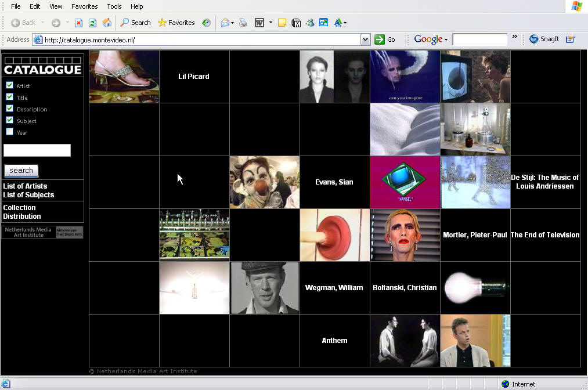
Task: Open the List of Artists link
Action: 25,186
